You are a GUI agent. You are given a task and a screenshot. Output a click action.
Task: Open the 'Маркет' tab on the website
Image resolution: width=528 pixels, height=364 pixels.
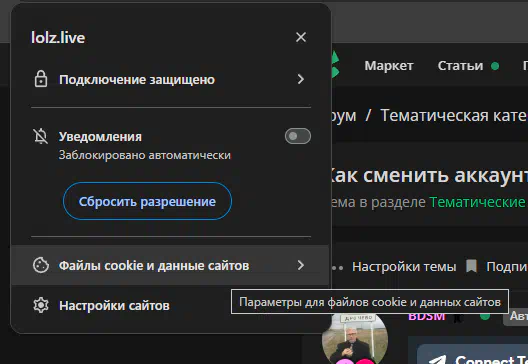click(x=389, y=66)
